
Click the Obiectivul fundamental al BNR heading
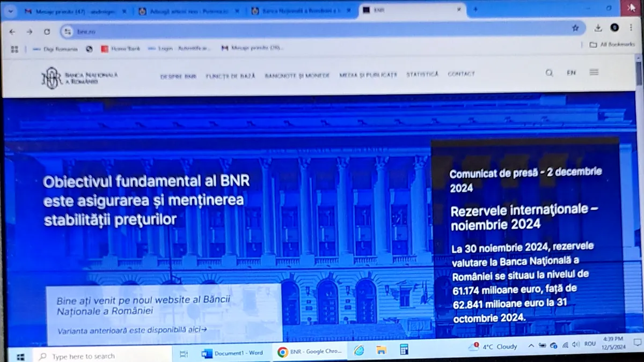point(147,201)
